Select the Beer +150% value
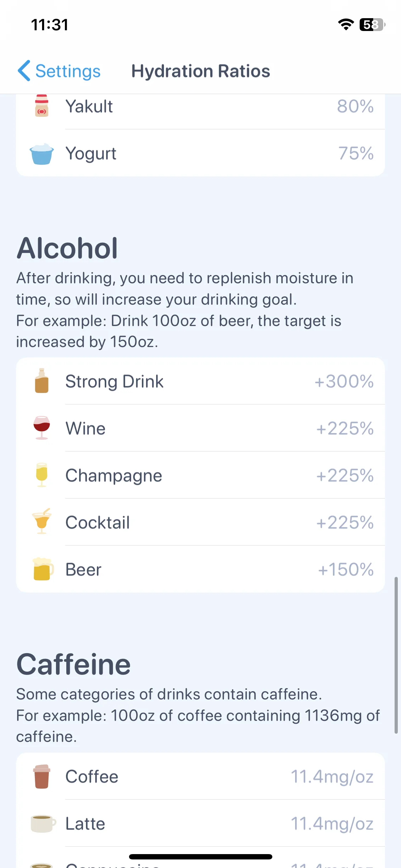Screen dimensions: 401x868 click(346, 569)
